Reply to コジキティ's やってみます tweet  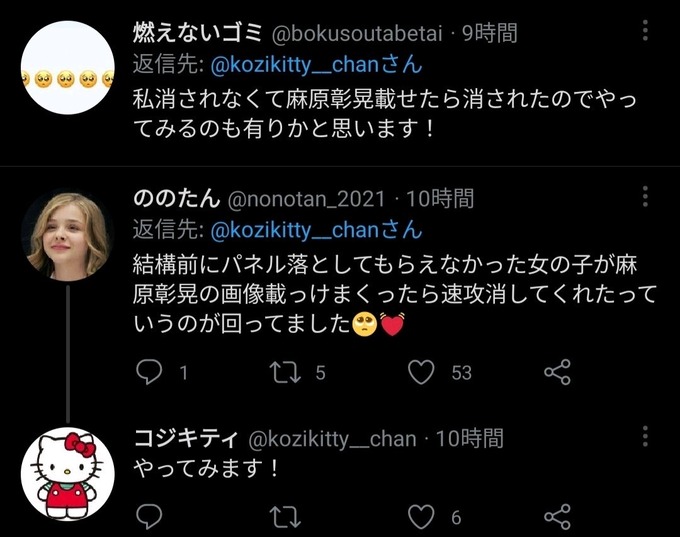coord(149,517)
